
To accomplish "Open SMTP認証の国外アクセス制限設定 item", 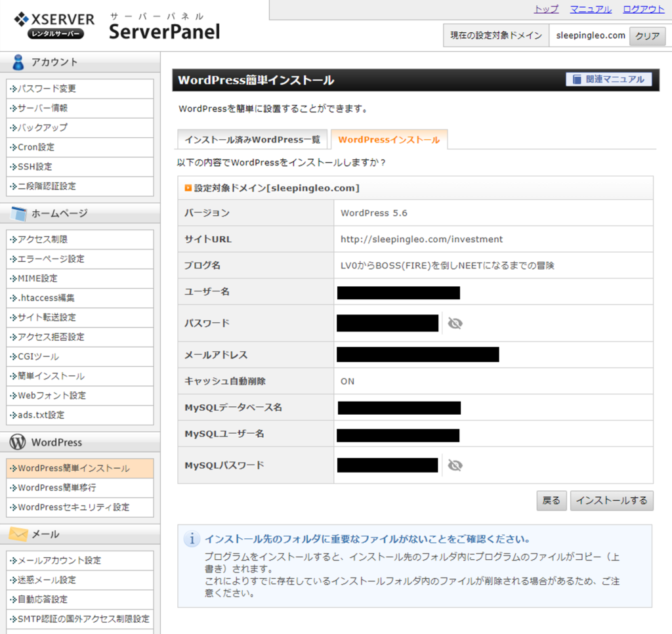I will click(x=80, y=619).
